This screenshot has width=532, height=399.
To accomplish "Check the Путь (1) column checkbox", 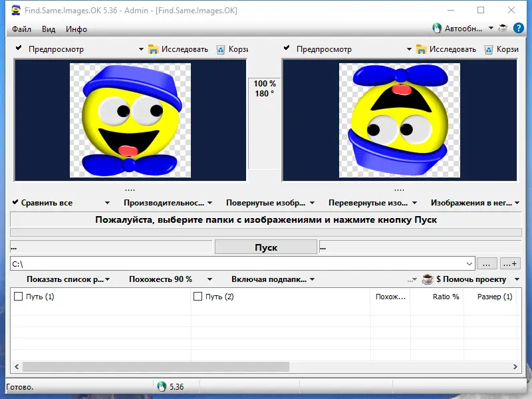I will point(18,297).
